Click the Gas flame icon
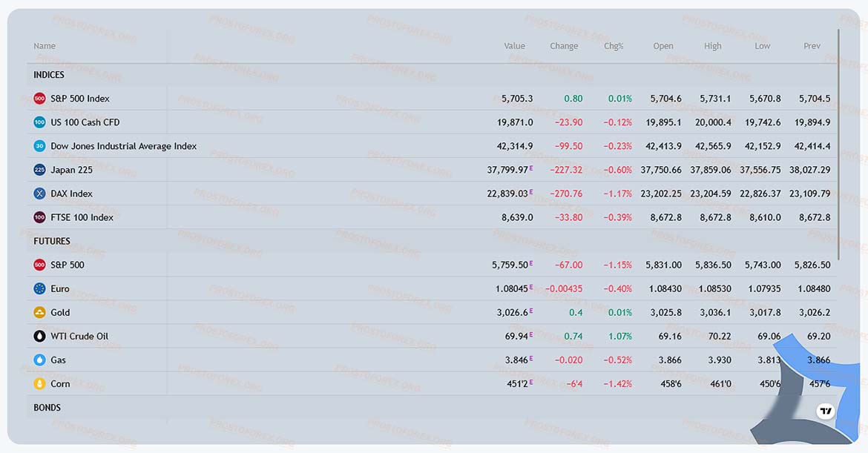The image size is (868, 453). point(39,360)
